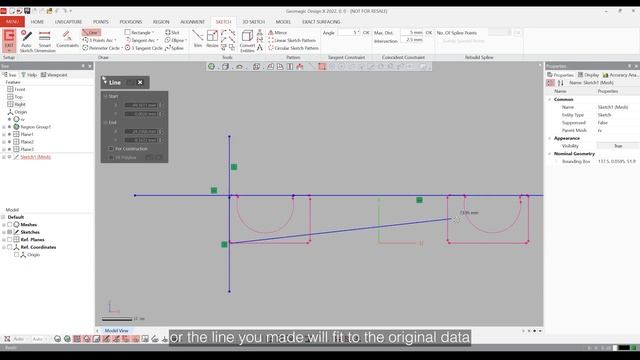
Task: Open the 3D SKETCH ribbon tab
Action: tap(253, 22)
